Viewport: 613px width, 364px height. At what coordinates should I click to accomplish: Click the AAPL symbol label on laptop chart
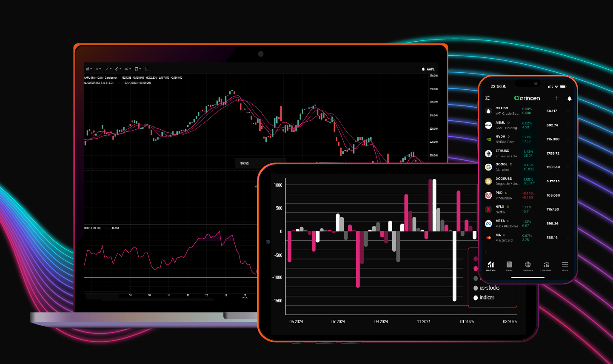pos(428,69)
